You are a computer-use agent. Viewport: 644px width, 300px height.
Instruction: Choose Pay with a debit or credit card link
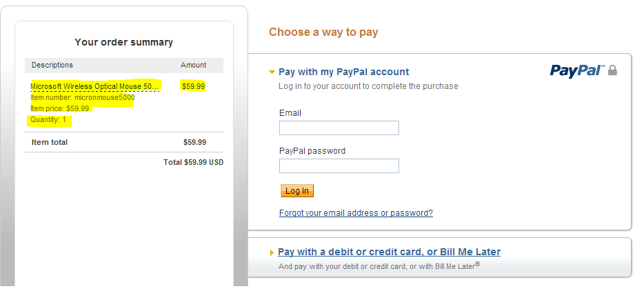coord(389,252)
